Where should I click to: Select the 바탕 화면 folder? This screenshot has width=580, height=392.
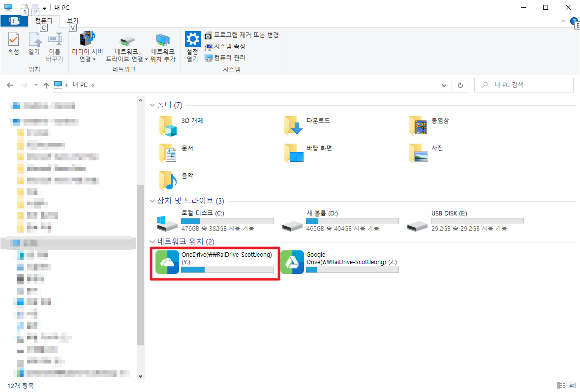(x=308, y=153)
